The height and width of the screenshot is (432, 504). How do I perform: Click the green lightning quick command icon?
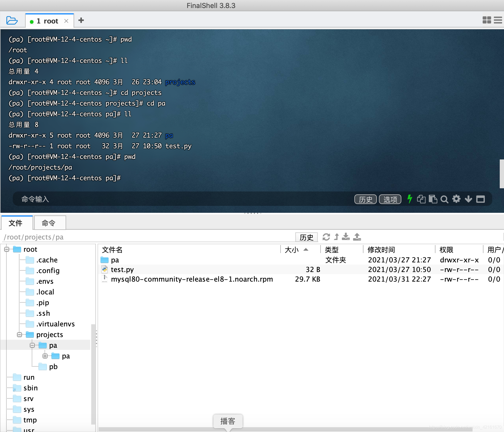[x=410, y=199]
